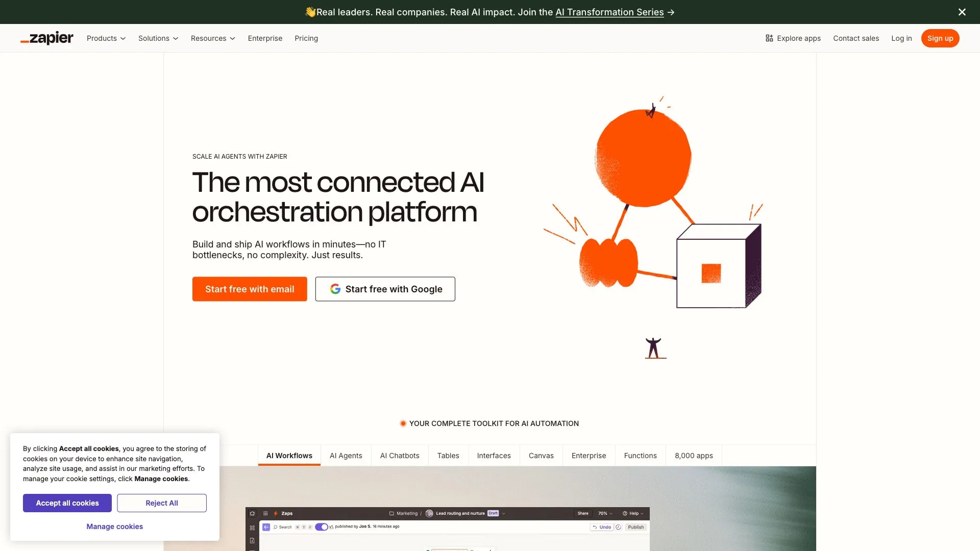Viewport: 980px width, 551px height.
Task: Switch to the 8,000 apps tab
Action: point(694,456)
